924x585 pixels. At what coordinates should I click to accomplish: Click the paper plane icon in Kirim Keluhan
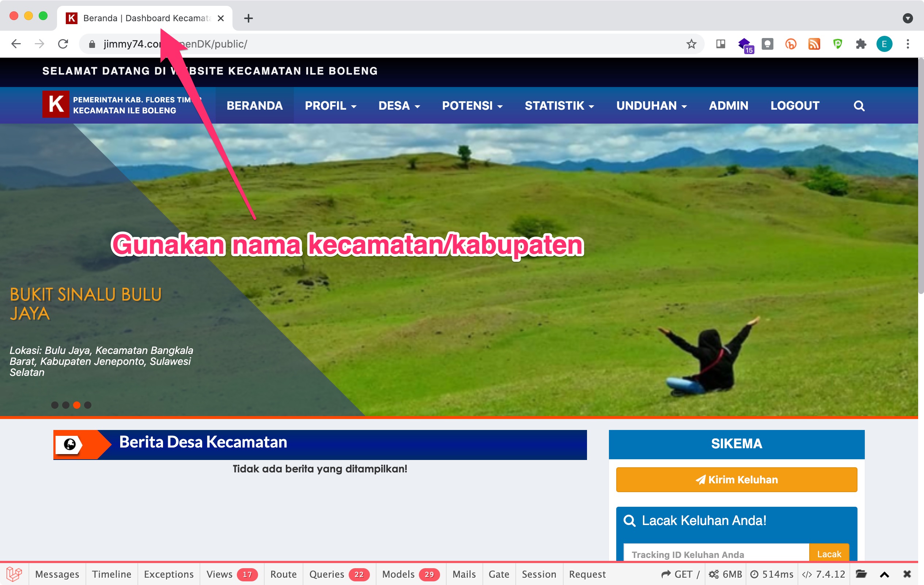701,479
